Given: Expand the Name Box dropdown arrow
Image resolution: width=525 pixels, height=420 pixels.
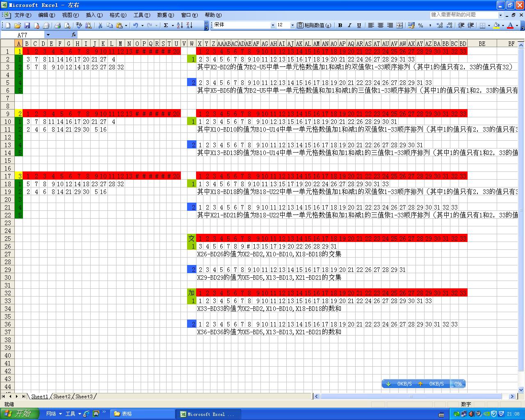Looking at the screenshot, I should pos(48,35).
